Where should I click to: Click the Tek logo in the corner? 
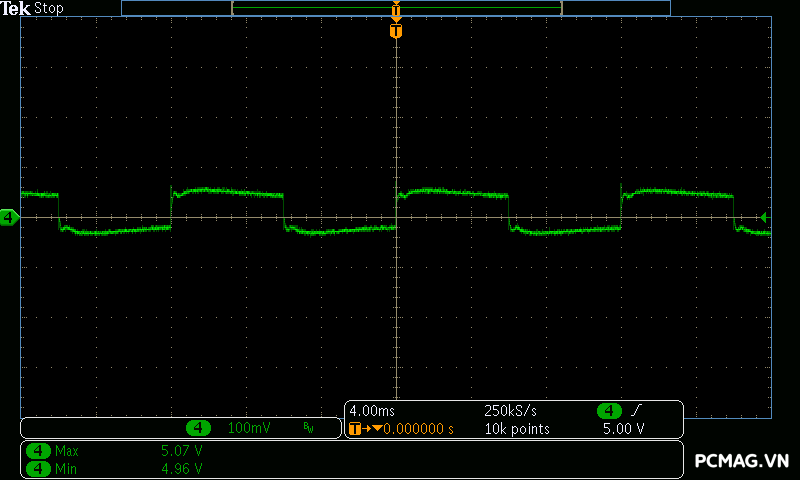16,8
